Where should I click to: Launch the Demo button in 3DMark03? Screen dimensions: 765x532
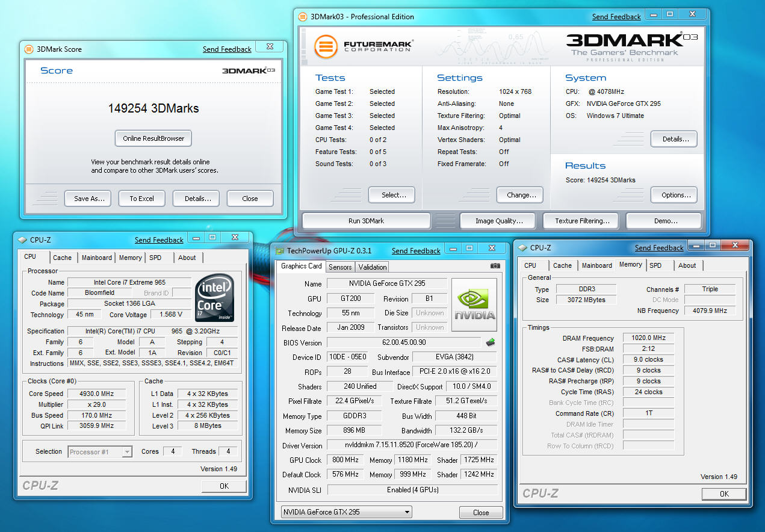(x=664, y=221)
